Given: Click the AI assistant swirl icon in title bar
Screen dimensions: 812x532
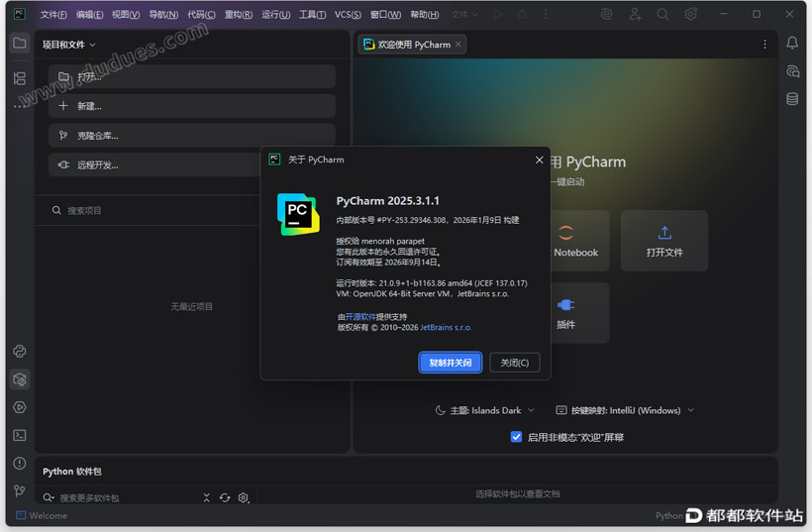Looking at the screenshot, I should (x=606, y=15).
